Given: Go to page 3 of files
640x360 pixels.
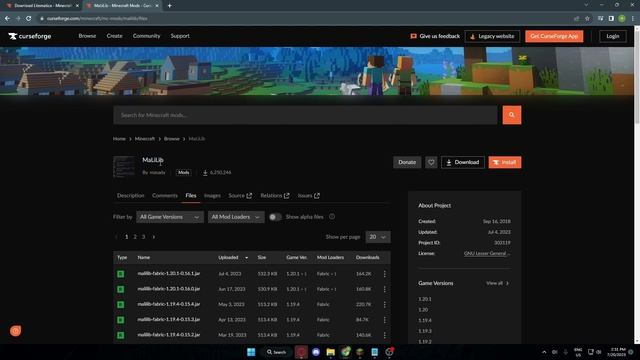Looking at the screenshot, I should click(143, 237).
